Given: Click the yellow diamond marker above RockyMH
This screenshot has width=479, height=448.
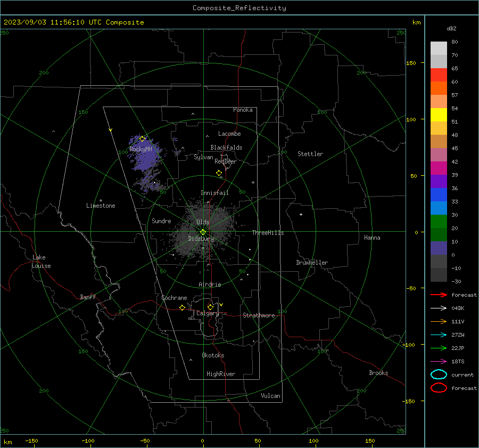Looking at the screenshot, I should [x=142, y=139].
